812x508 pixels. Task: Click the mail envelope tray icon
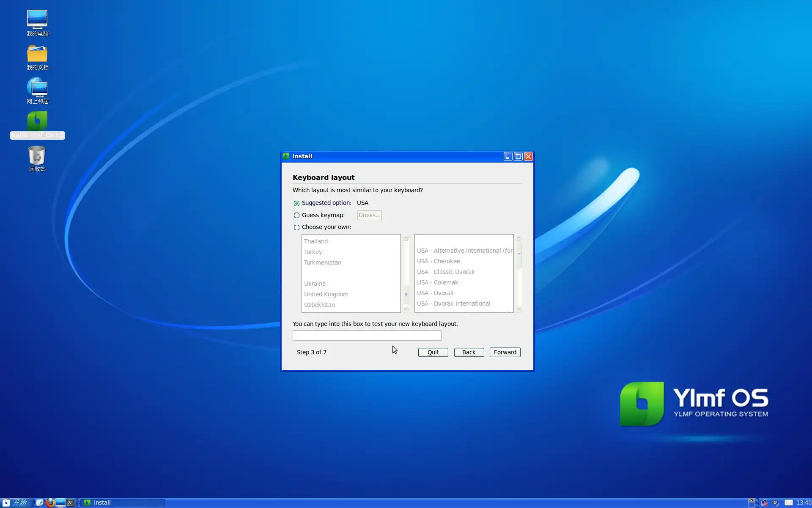click(x=788, y=502)
